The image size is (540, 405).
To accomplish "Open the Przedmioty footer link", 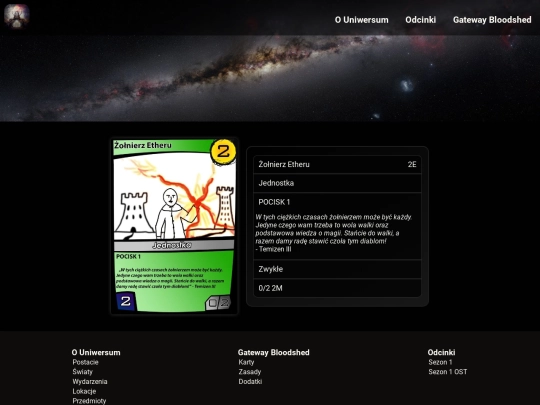I will click(x=89, y=401).
